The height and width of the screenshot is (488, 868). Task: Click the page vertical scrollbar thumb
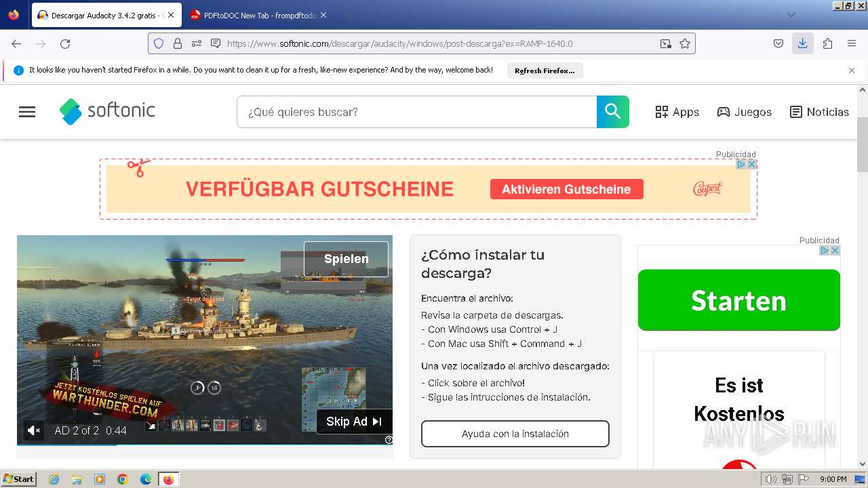pyautogui.click(x=863, y=144)
